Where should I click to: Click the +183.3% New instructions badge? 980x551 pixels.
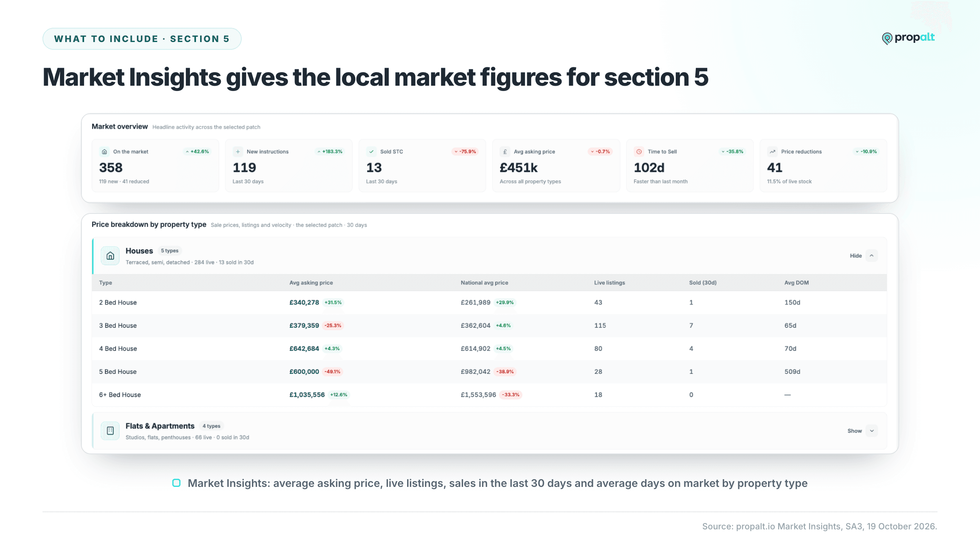coord(330,151)
